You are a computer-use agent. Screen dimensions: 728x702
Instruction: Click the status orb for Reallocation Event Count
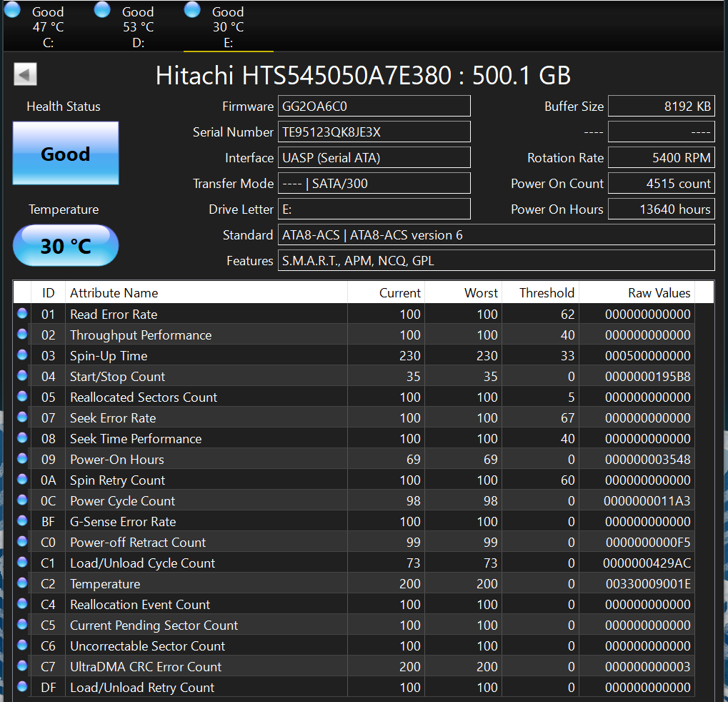(22, 603)
